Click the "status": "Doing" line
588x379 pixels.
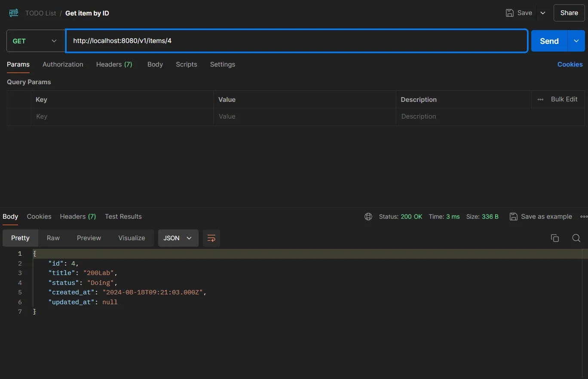tap(83, 283)
